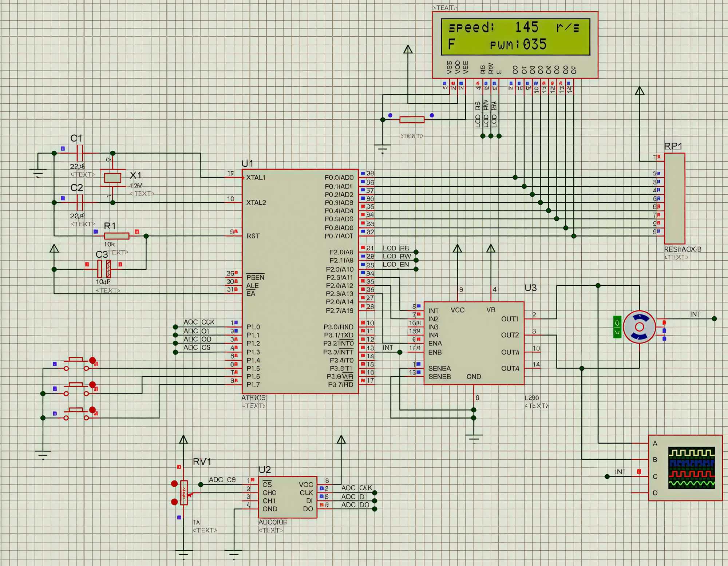The height and width of the screenshot is (566, 728).
Task: Select the U2 ADC chip
Action: pyautogui.click(x=287, y=497)
